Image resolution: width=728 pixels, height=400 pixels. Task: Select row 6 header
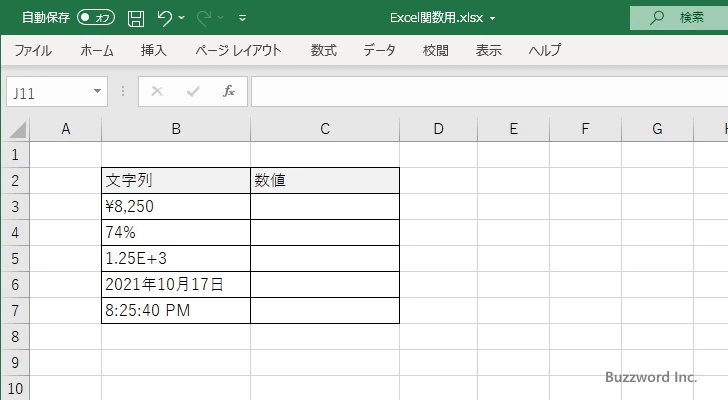[15, 284]
